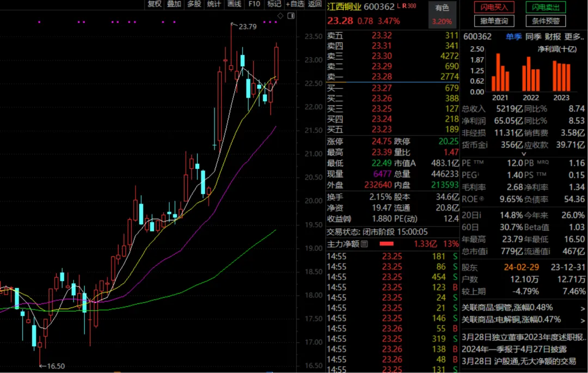Open news 3月28日 沪股通,无大净额的交易
Screen dimensions: 588x373
click(519, 362)
